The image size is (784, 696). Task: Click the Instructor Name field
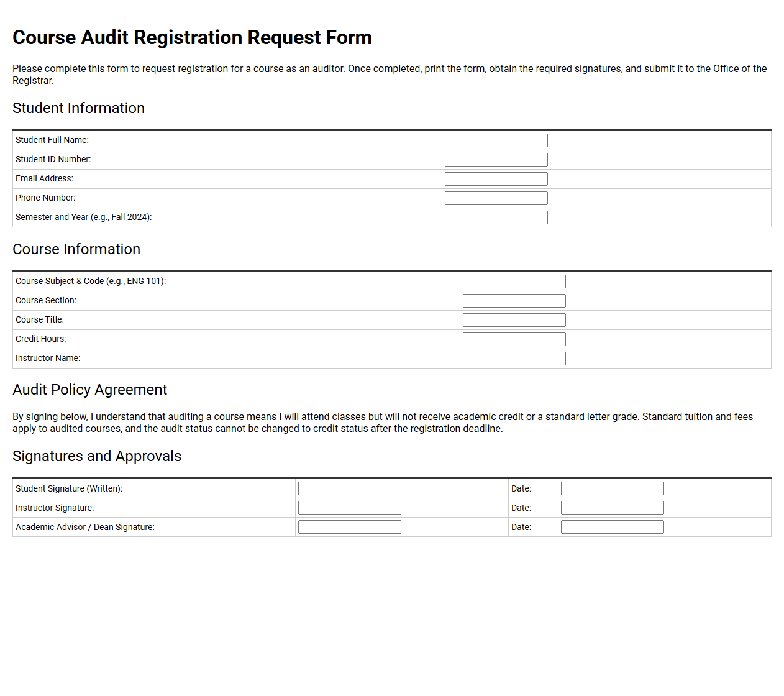coord(514,359)
